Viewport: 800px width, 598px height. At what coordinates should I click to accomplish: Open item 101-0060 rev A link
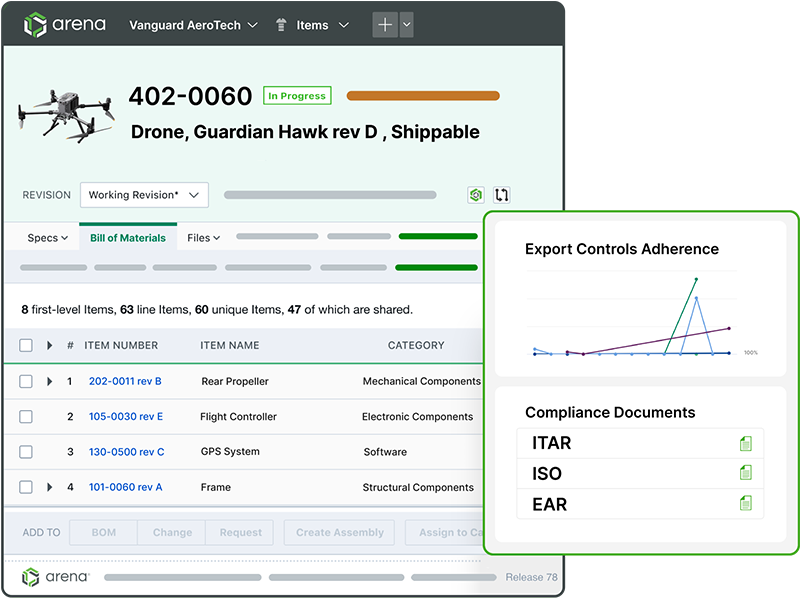point(126,487)
